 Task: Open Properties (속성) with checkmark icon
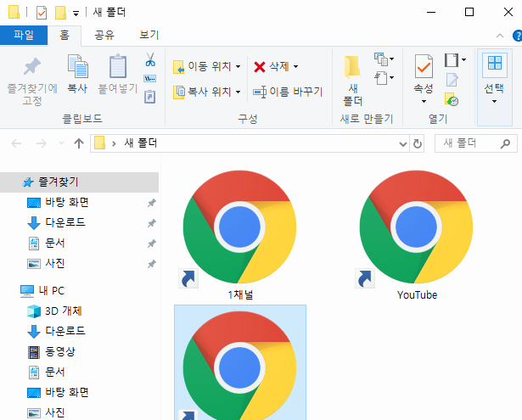tap(424, 66)
